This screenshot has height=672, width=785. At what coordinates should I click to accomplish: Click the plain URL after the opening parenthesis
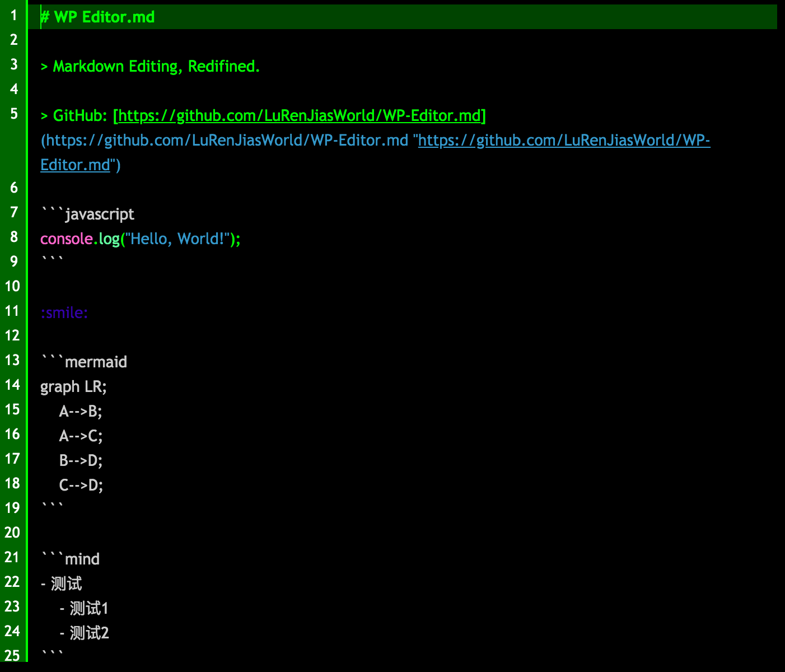pos(227,140)
